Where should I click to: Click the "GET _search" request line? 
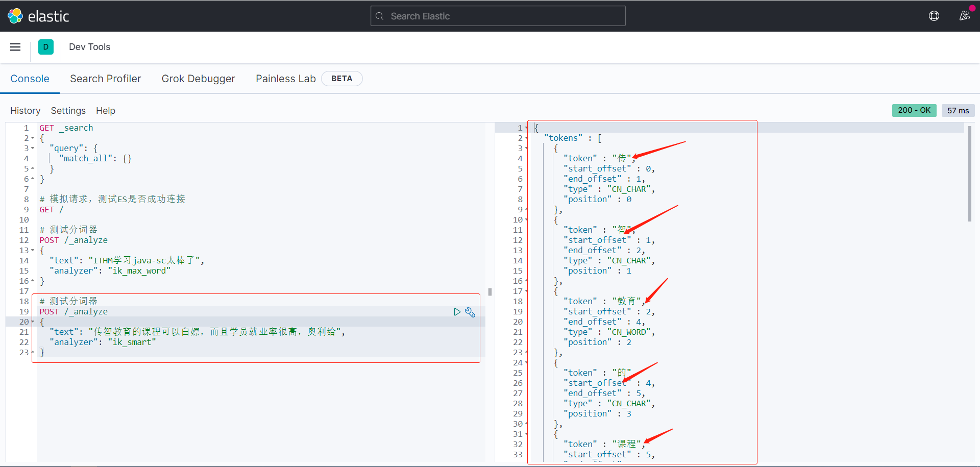[x=66, y=128]
